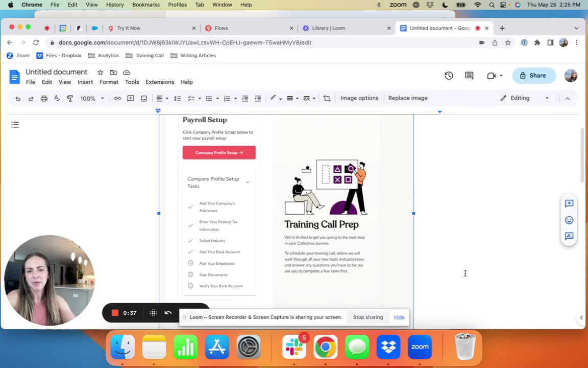Open Dropbox from the Dock
Image resolution: width=588 pixels, height=368 pixels.
pyautogui.click(x=388, y=347)
